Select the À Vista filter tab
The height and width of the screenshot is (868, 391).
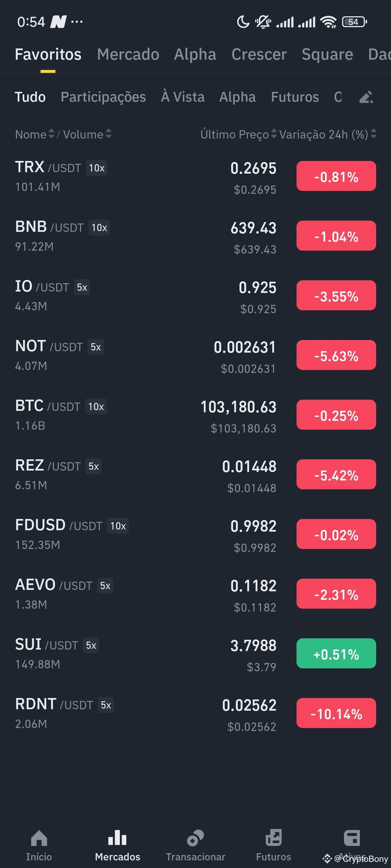pyautogui.click(x=183, y=97)
